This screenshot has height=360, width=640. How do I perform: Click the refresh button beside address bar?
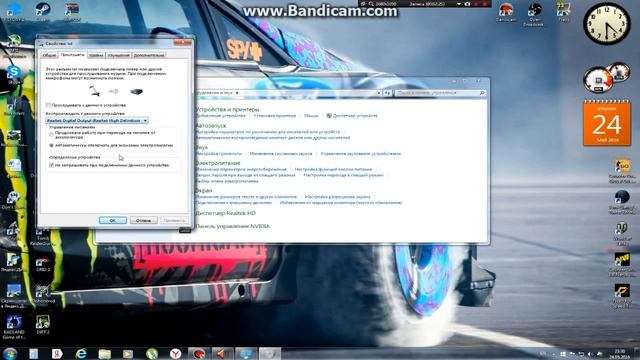[x=387, y=93]
